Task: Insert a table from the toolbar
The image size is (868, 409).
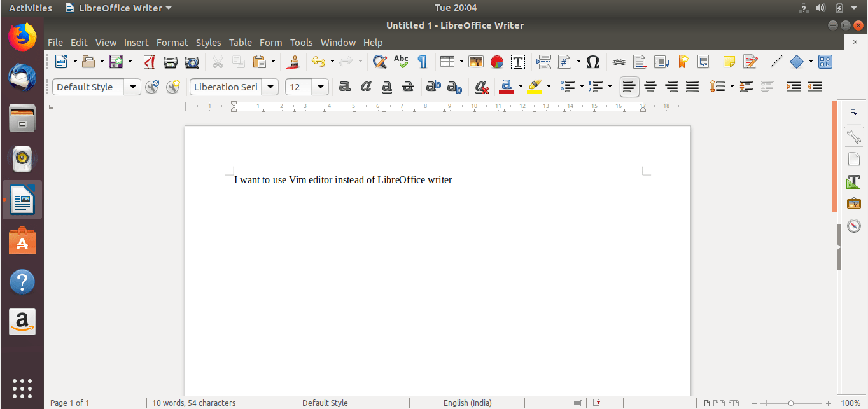Action: coord(447,62)
